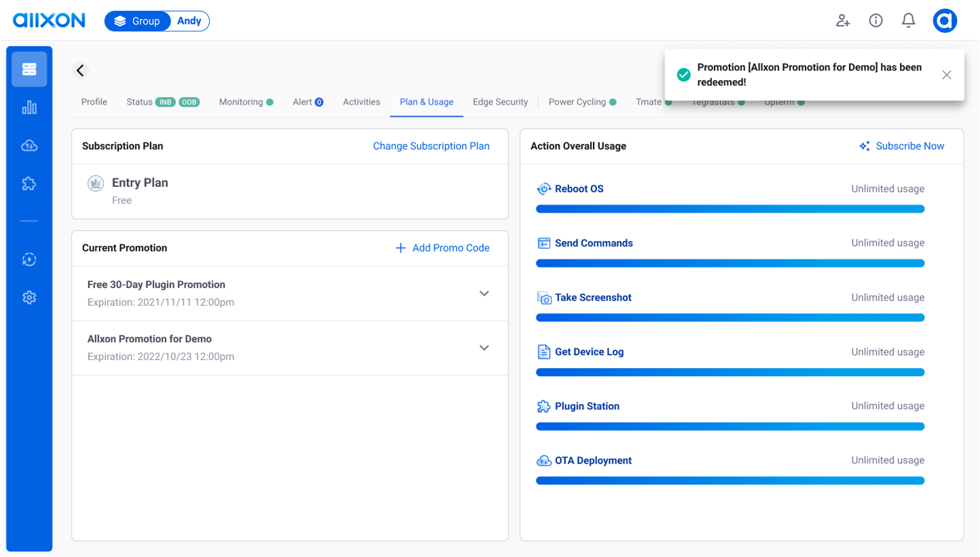The width and height of the screenshot is (980, 557).
Task: Expand the Free 30-Day Plugin Promotion
Action: pos(484,293)
